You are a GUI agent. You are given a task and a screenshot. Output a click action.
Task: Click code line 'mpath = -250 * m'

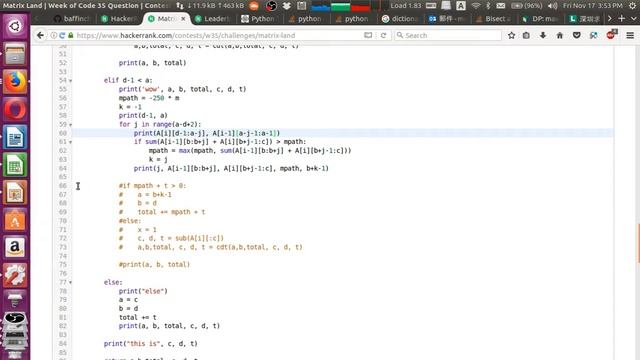(149, 98)
